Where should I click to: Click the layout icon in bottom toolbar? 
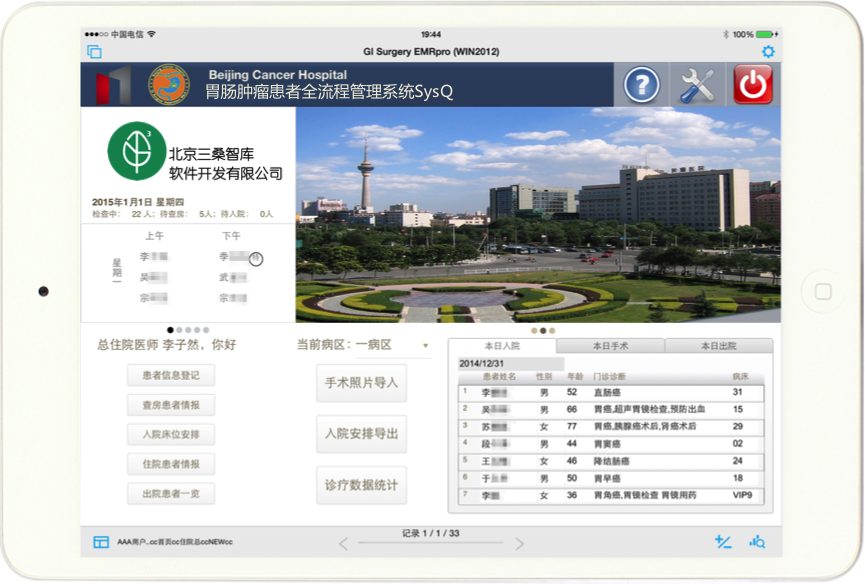click(x=101, y=542)
